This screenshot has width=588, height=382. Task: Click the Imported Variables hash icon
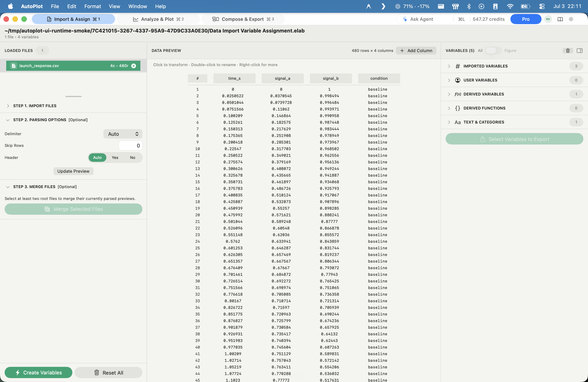pos(458,66)
